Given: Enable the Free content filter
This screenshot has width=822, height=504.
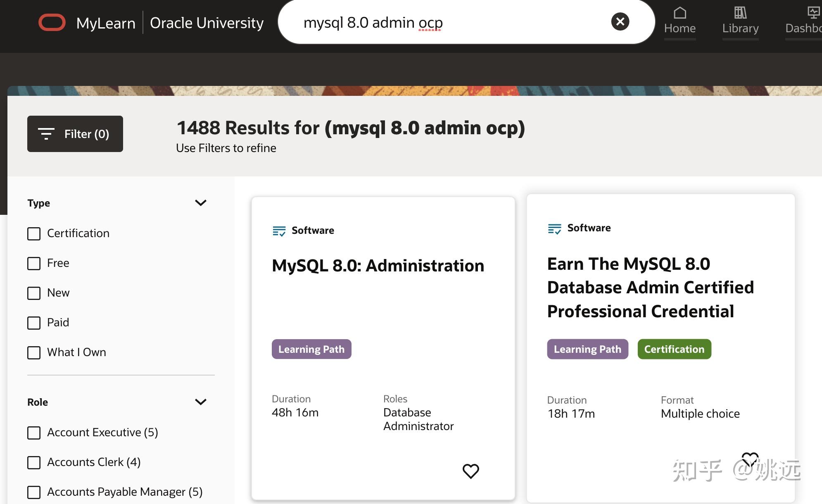Looking at the screenshot, I should (x=33, y=263).
